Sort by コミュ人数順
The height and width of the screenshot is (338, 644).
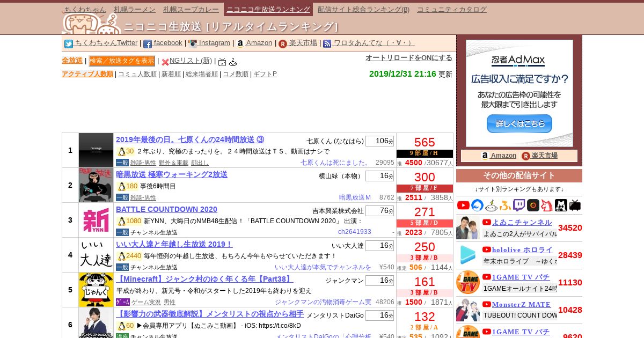click(x=137, y=74)
